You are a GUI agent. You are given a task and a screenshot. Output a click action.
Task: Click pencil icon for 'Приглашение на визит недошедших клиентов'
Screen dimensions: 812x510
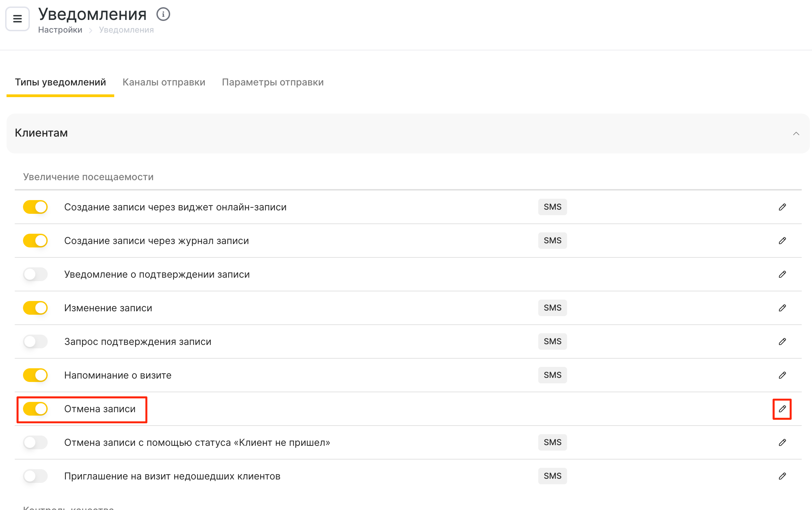tap(782, 476)
